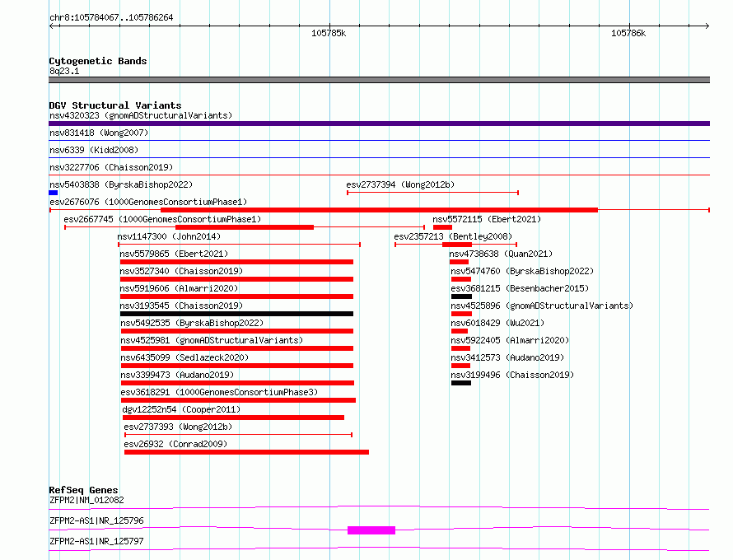Open the DGV Structural Variants track heading
The height and width of the screenshot is (560, 733).
tap(115, 105)
